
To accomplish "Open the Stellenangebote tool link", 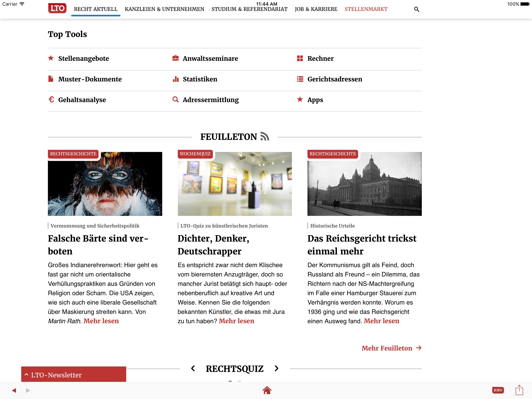I will [84, 58].
